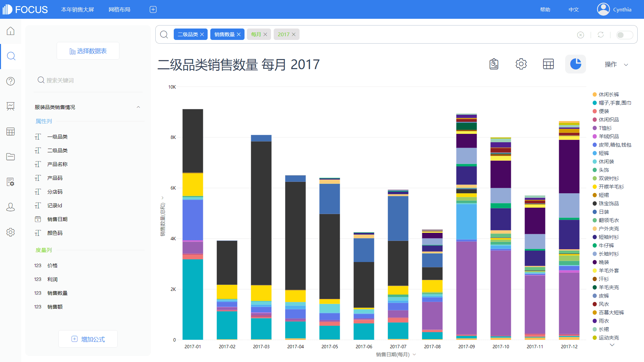Open the clipboard history icon

pyautogui.click(x=494, y=64)
